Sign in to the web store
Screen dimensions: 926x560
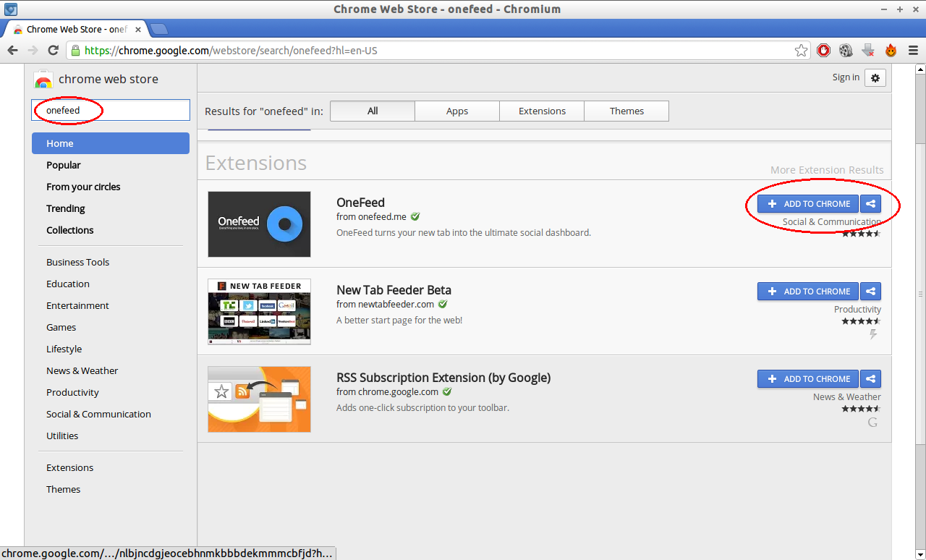[x=846, y=77]
